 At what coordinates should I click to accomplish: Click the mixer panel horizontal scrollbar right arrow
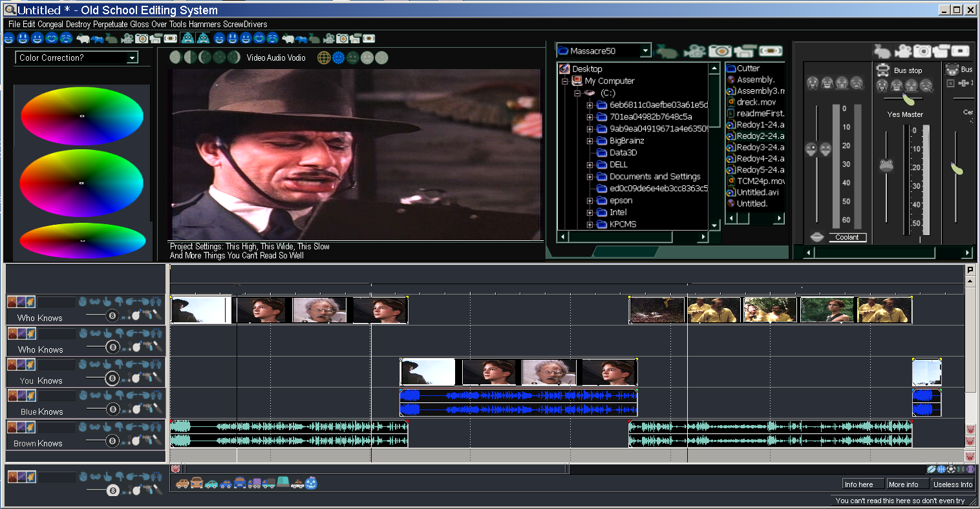click(x=967, y=253)
